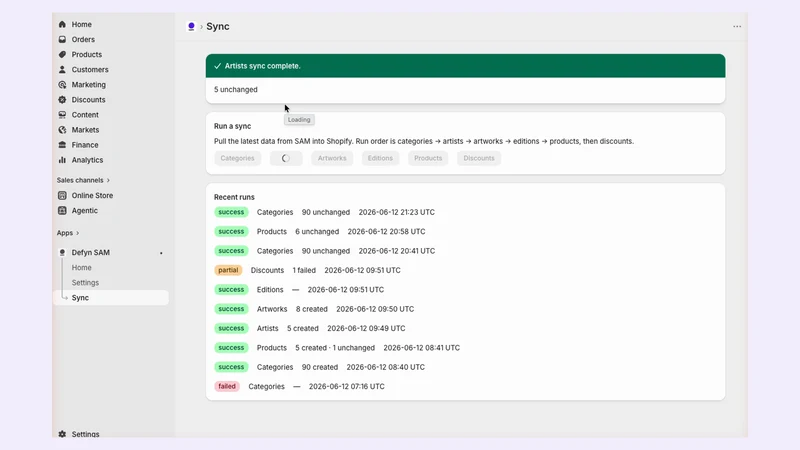Screen dimensions: 800x450
Task: Click '5 unchanged' result text
Action: [236, 90]
